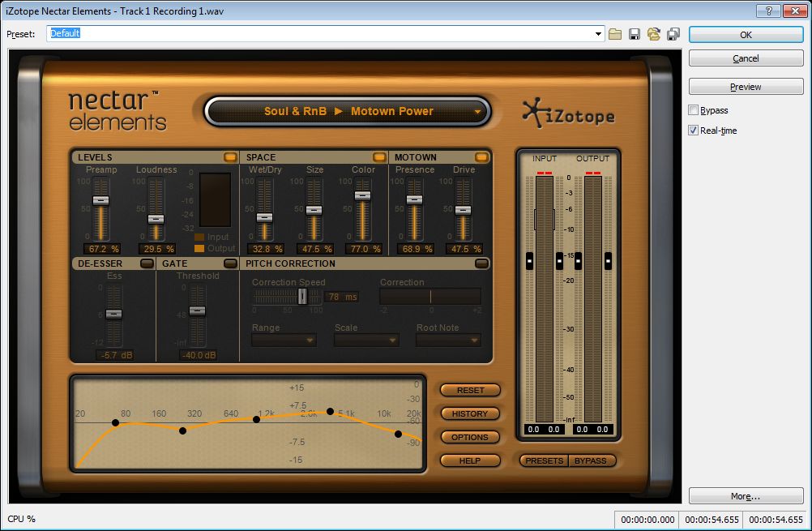812x531 pixels.
Task: Save the preset with the floppy disk icon
Action: coord(635,34)
